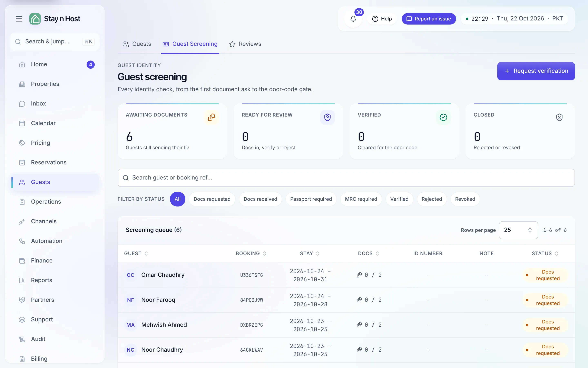Click the Request verification button
This screenshot has width=588, height=368.
coord(536,71)
